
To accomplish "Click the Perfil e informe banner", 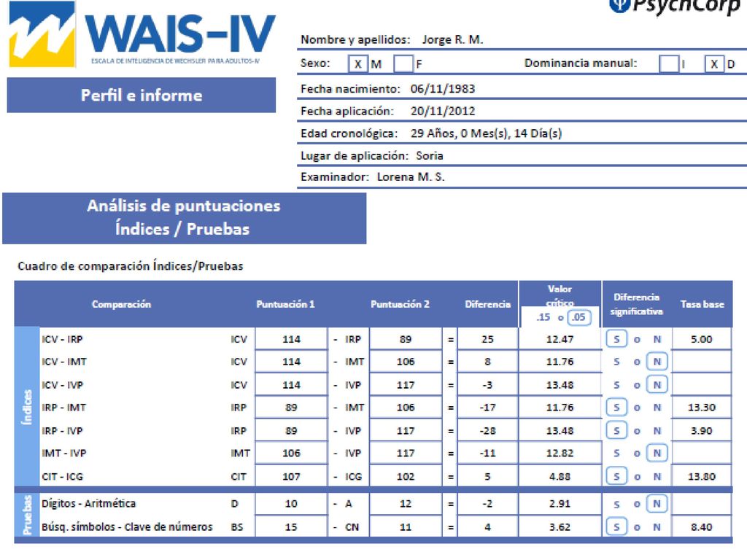I will click(142, 96).
